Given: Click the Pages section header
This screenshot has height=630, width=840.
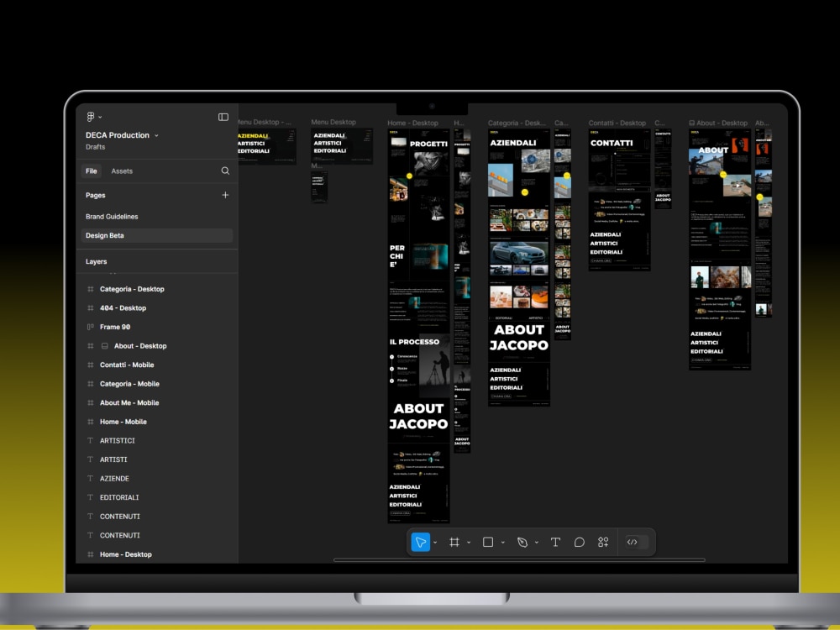Looking at the screenshot, I should coord(96,195).
